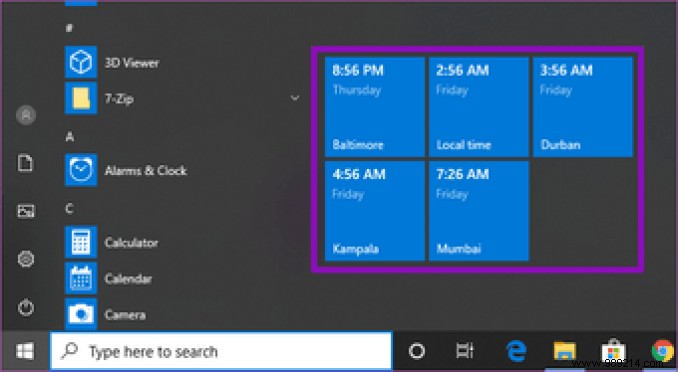Select the Camera label text
Viewport: 678px width, 372px height.
pyautogui.click(x=125, y=314)
